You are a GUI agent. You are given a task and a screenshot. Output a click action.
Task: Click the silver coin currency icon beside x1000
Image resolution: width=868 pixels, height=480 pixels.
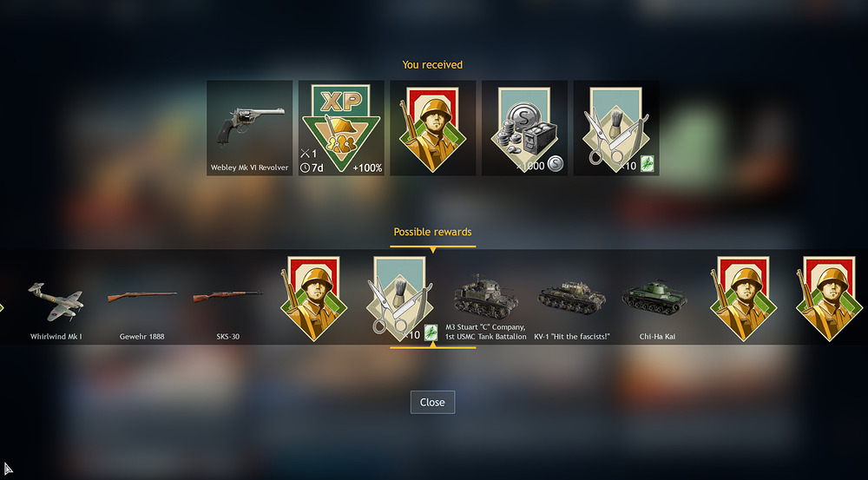click(x=556, y=164)
